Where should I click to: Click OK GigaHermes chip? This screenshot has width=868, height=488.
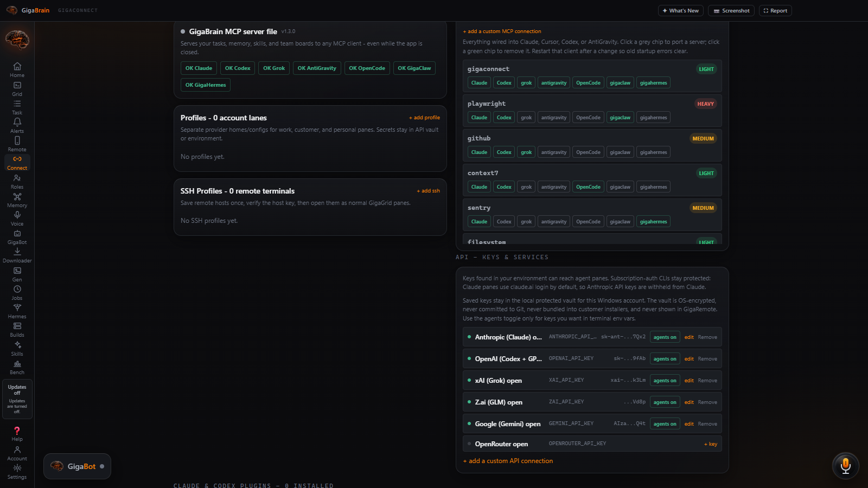206,85
